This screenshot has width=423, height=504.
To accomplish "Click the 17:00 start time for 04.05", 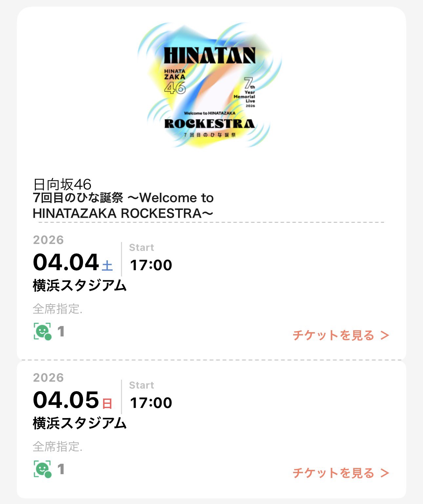I will click(151, 403).
